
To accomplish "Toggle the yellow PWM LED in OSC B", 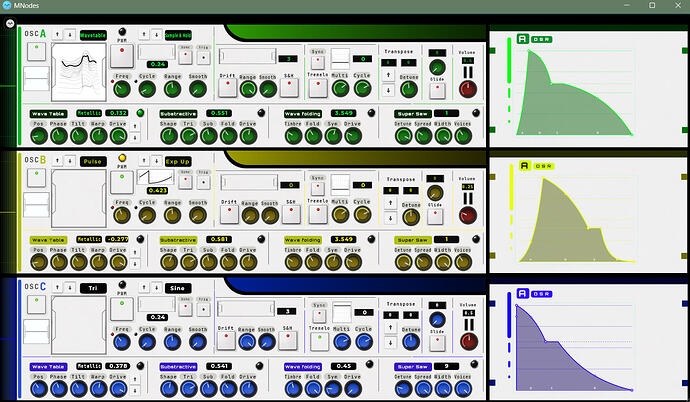I will [122, 157].
